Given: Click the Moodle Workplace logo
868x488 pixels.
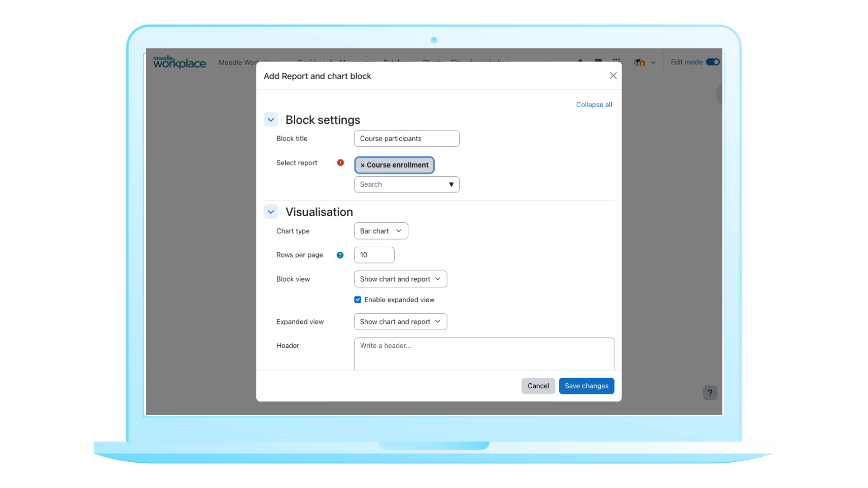Looking at the screenshot, I should pyautogui.click(x=179, y=62).
